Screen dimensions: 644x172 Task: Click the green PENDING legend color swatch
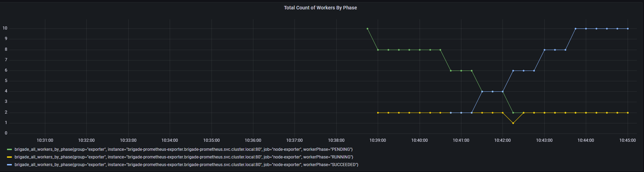9,149
